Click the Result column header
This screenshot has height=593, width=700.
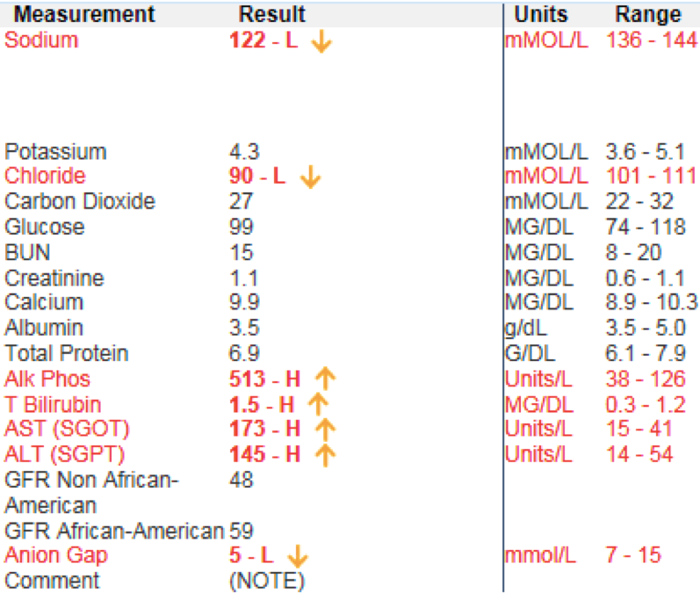(x=272, y=15)
